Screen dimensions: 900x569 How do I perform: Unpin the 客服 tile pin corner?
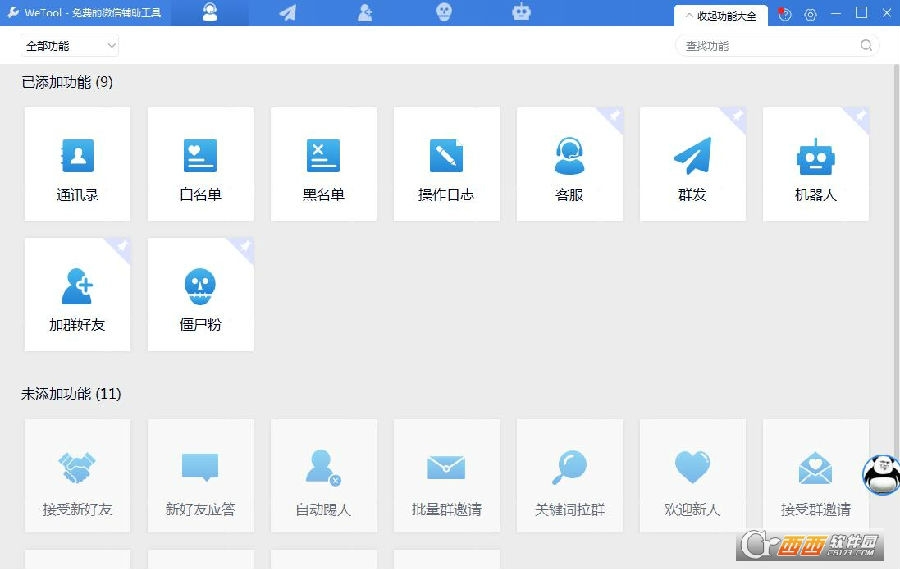[x=613, y=117]
